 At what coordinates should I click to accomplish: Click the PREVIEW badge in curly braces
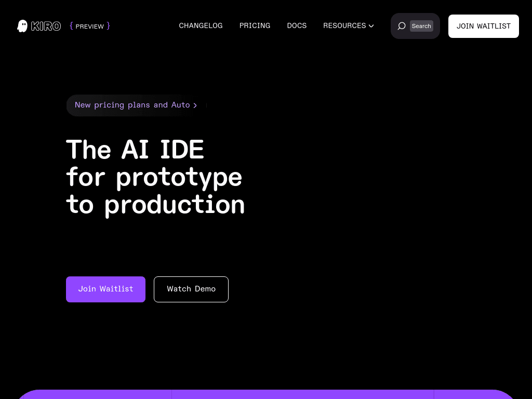point(90,26)
